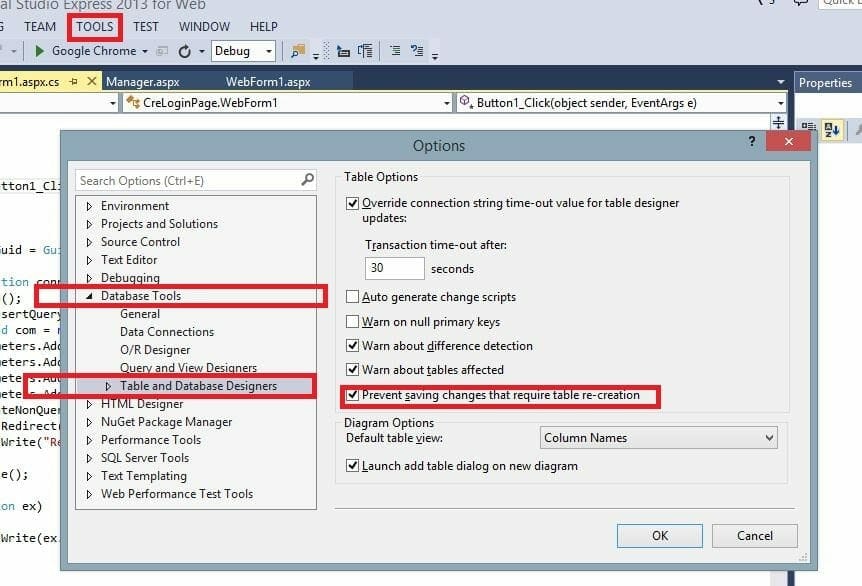
Task: Click the Transaction time-out seconds field
Action: pyautogui.click(x=395, y=268)
